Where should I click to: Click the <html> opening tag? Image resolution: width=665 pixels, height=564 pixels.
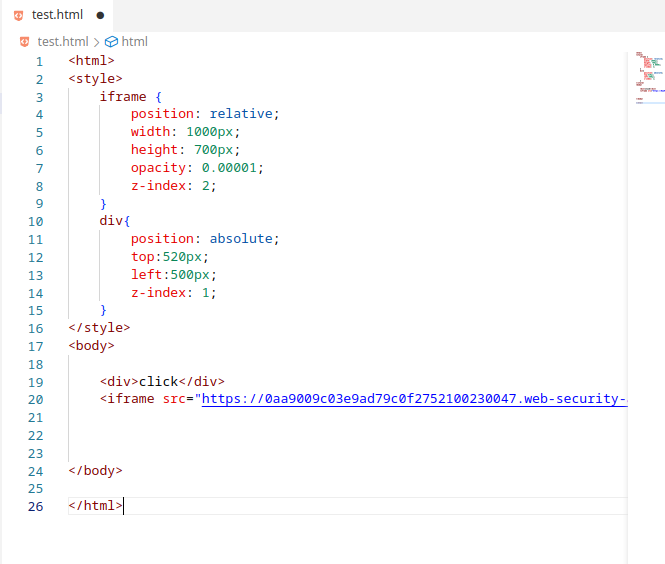[x=92, y=61]
